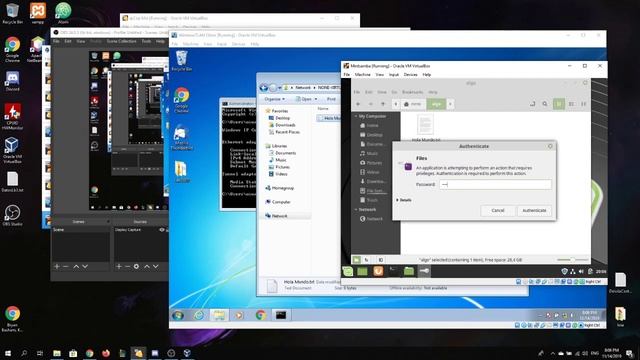The width and height of the screenshot is (640, 360).
Task: Open Scene Collection menu in OBS
Action: 121,41
